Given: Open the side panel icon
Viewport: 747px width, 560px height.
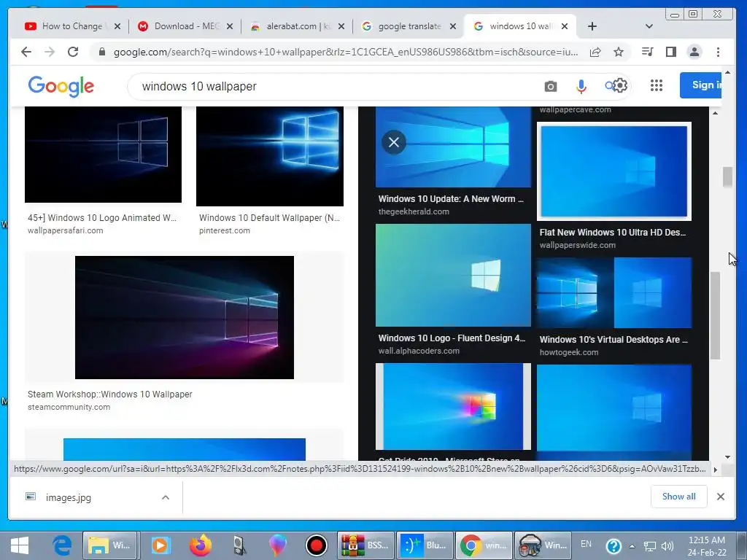Looking at the screenshot, I should point(671,52).
